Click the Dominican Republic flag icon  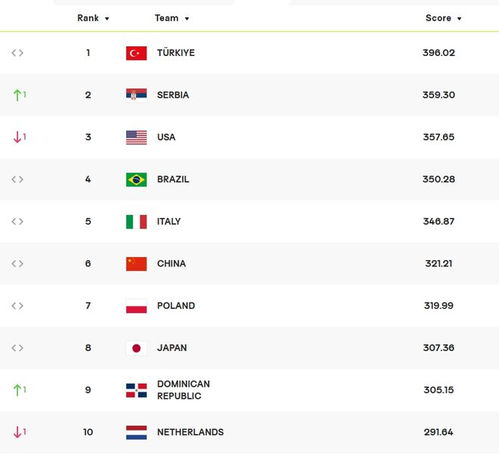pyautogui.click(x=136, y=390)
